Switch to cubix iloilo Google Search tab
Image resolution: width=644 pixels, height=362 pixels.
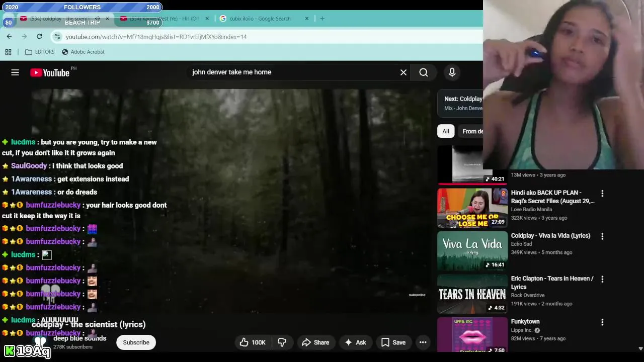(260, 19)
